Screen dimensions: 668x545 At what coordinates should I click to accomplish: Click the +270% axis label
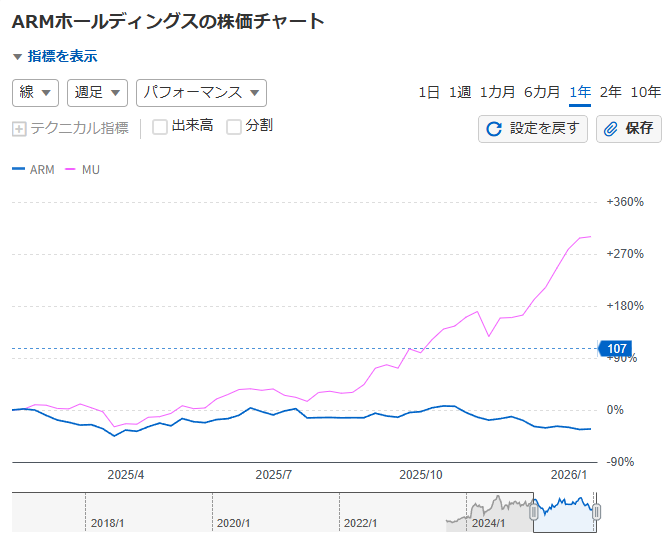625,254
